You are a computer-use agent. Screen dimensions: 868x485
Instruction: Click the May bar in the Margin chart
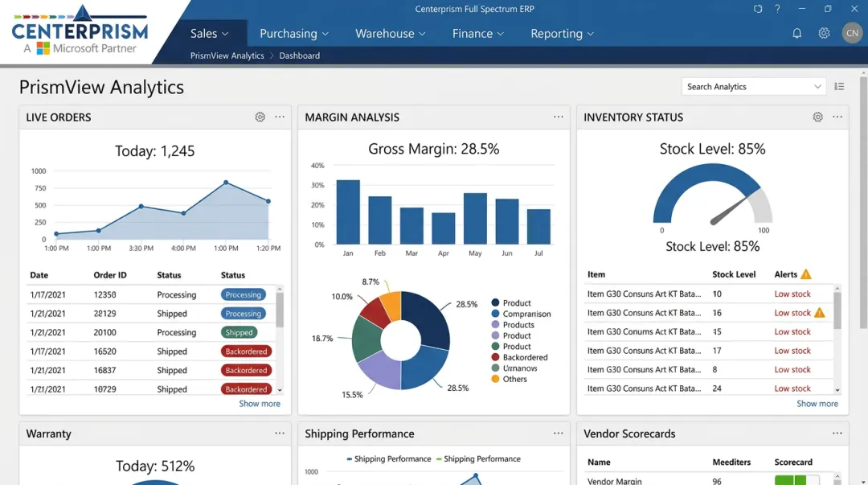(x=475, y=219)
